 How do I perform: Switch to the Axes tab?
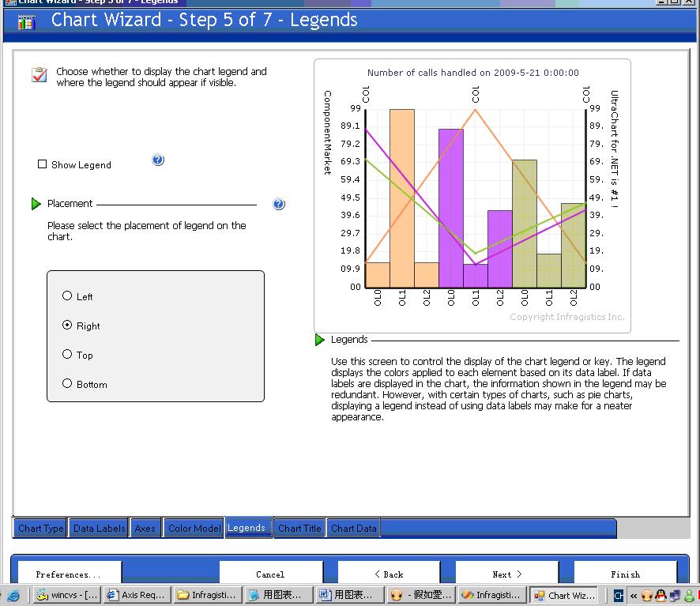click(x=145, y=529)
